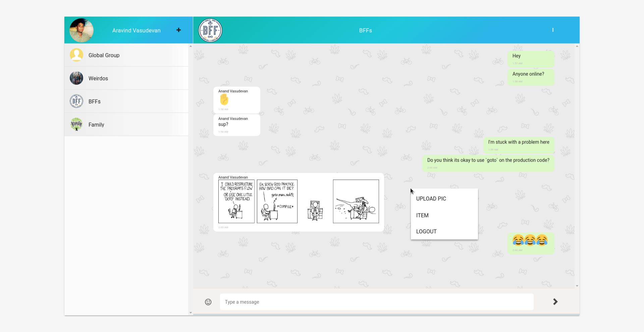Click the BFFs group logo in header
The image size is (644, 332).
[210, 30]
